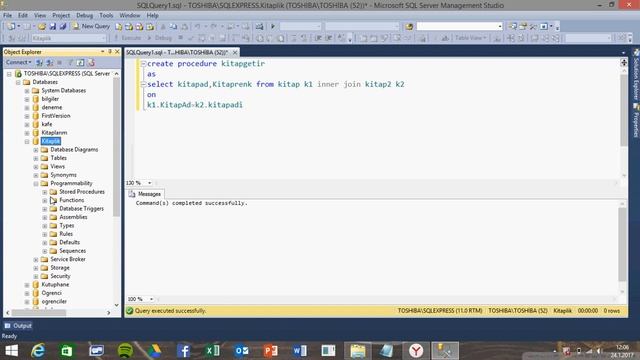The width and height of the screenshot is (640, 360).
Task: Collapse the Programmability folder
Action: 36,183
